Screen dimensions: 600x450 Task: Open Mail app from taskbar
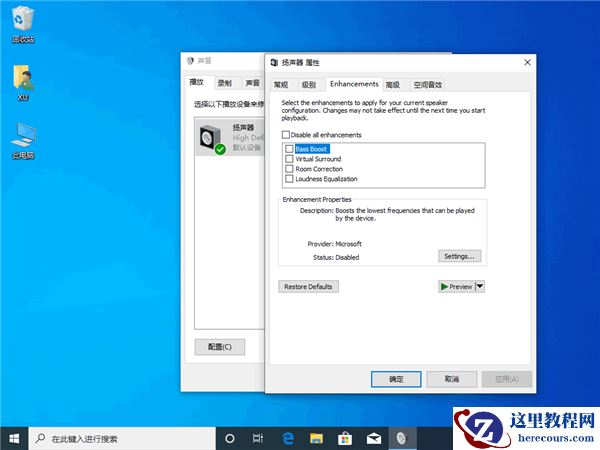(374, 439)
